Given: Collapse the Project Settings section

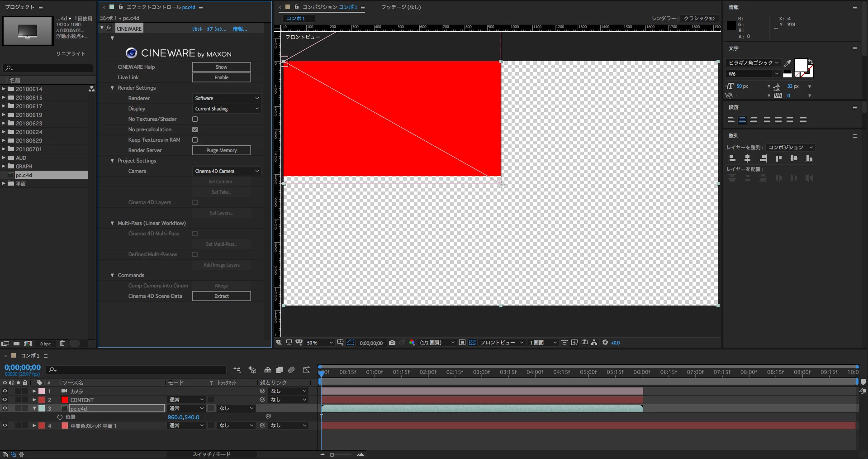Looking at the screenshot, I should click(112, 161).
